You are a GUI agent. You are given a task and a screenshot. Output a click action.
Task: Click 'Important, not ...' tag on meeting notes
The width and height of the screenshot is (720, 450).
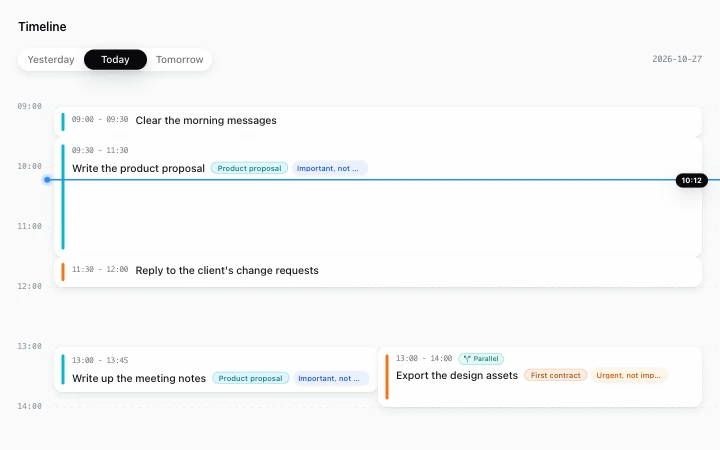[331, 378]
